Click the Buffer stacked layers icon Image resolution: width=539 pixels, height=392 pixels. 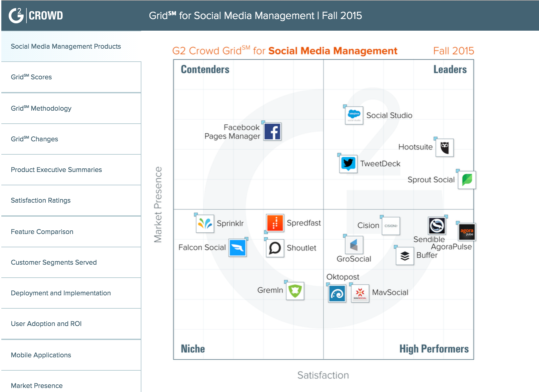[x=405, y=256]
